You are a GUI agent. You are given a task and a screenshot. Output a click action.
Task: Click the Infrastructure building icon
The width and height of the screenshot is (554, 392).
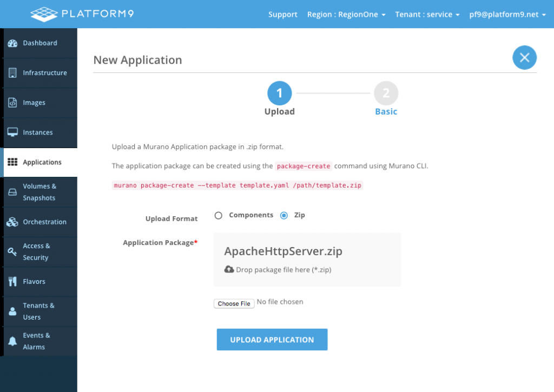[13, 73]
